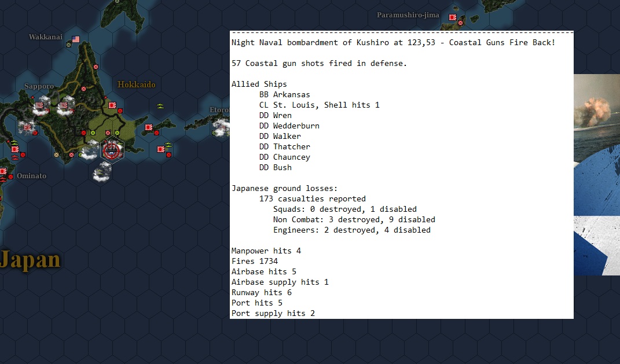Viewport: 620px width, 364px height.
Task: Click the cloud-covered base at Etorofu
Action: coord(221,127)
